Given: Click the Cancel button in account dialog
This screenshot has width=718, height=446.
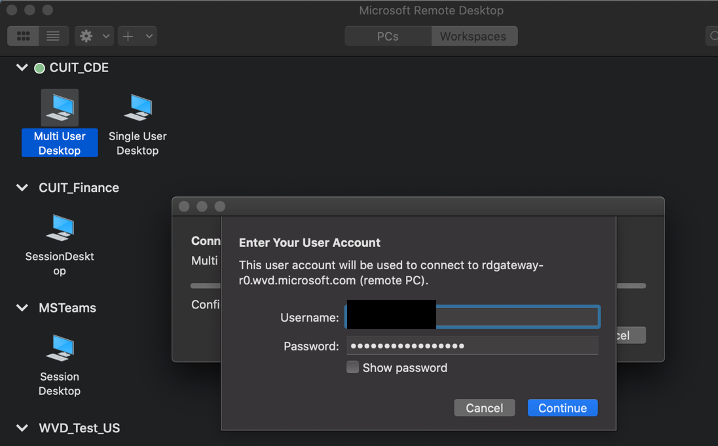Looking at the screenshot, I should pos(484,408).
